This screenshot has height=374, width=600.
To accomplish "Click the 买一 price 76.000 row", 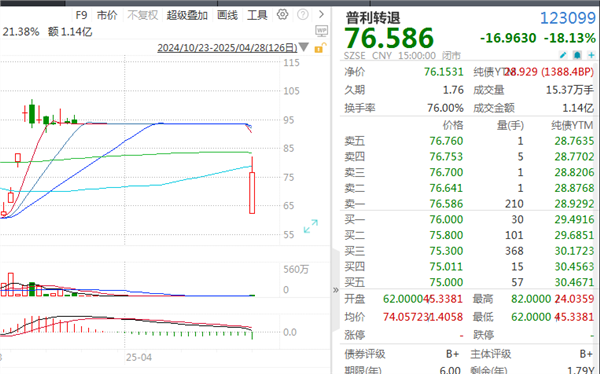I will tap(469, 219).
